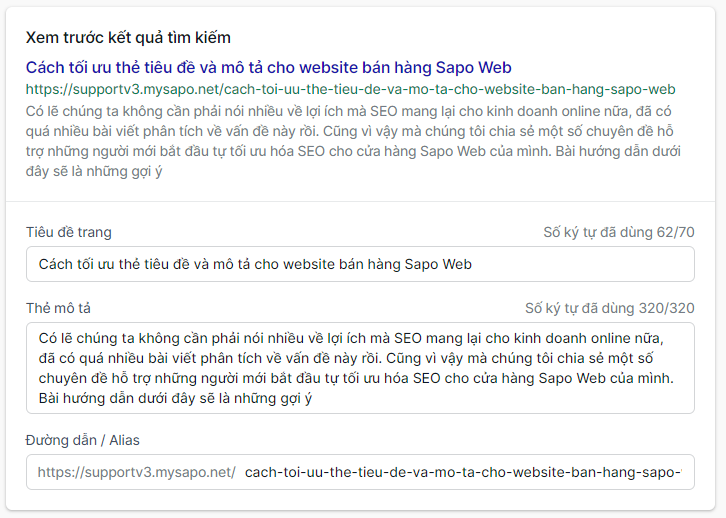
Task: Click the 'Đường dẫn / Alias' label
Action: pyautogui.click(x=82, y=440)
